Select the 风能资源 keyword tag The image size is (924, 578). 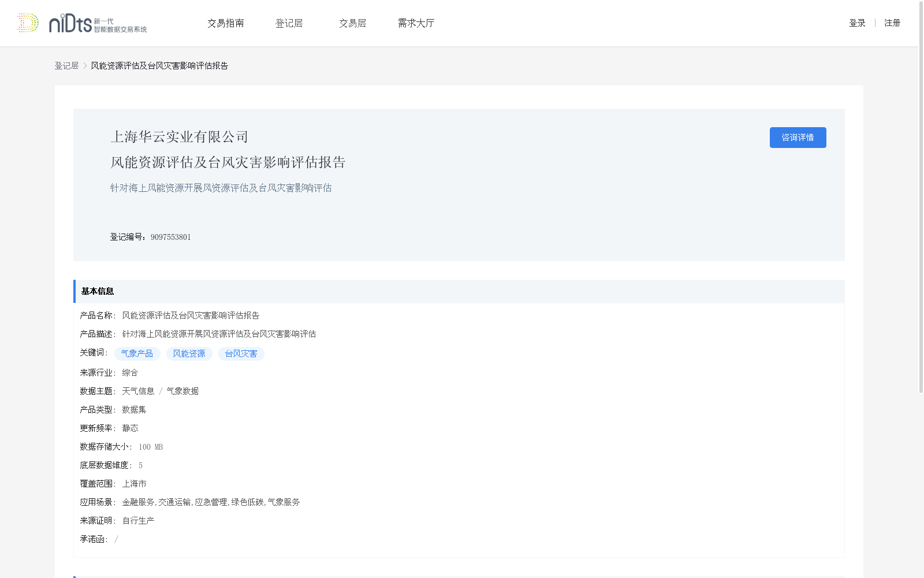(x=189, y=354)
